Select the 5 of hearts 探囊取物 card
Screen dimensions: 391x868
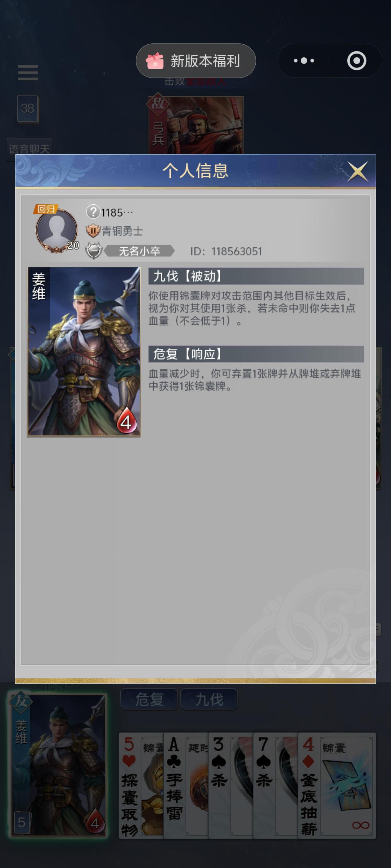click(x=141, y=786)
